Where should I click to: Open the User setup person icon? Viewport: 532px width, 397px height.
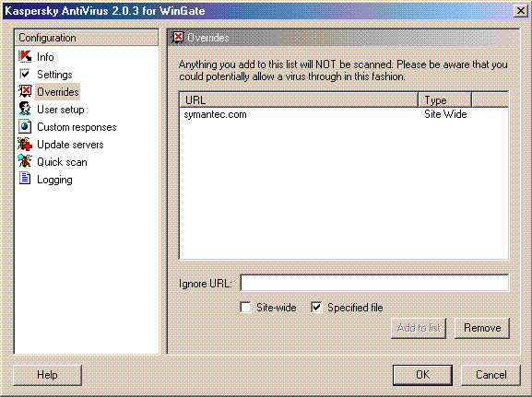(x=25, y=110)
